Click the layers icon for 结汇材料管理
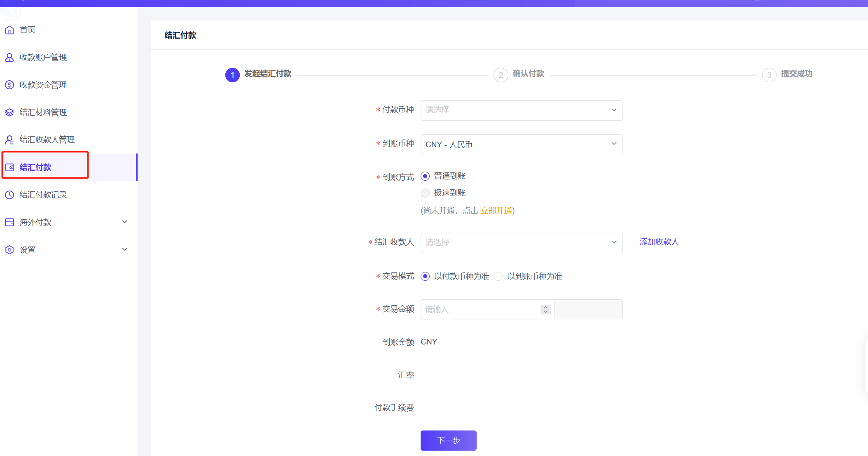This screenshot has width=868, height=456. (x=9, y=112)
